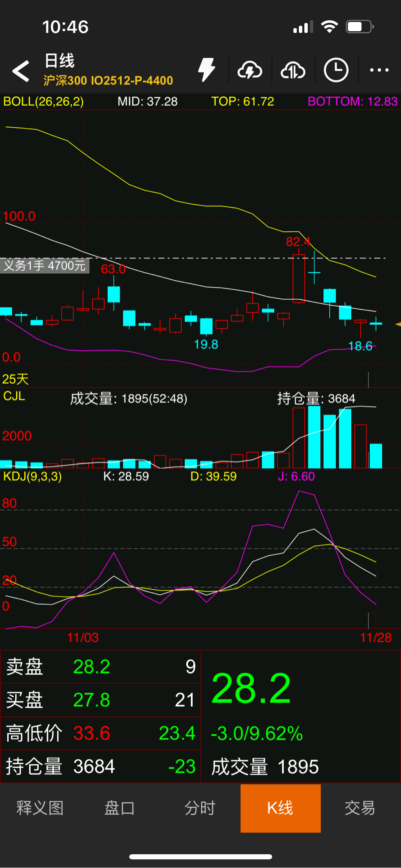
Task: Select the K线 tab
Action: pyautogui.click(x=280, y=808)
